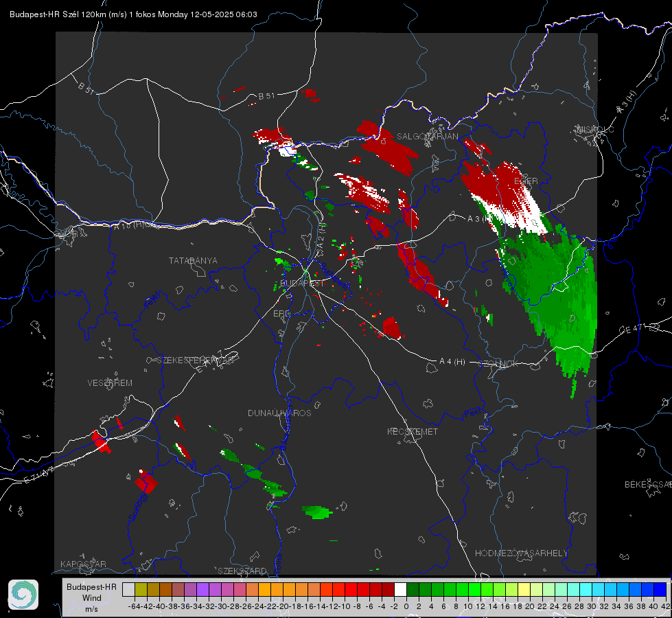Choose the dark red swatch between -4 and -2
The image size is (672, 618).
point(388,589)
